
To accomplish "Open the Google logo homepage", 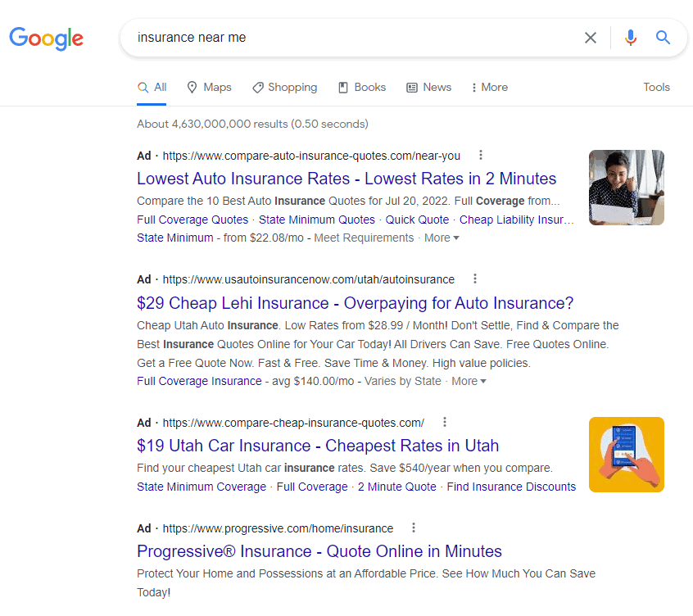I will 47,38.
